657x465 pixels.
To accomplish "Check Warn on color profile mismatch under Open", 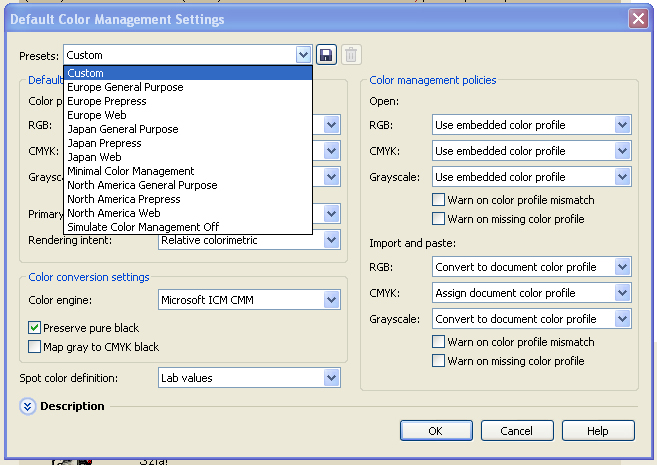I will [x=439, y=200].
